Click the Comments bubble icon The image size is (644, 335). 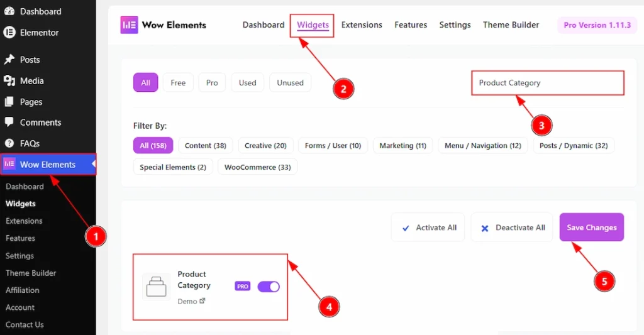tap(9, 122)
